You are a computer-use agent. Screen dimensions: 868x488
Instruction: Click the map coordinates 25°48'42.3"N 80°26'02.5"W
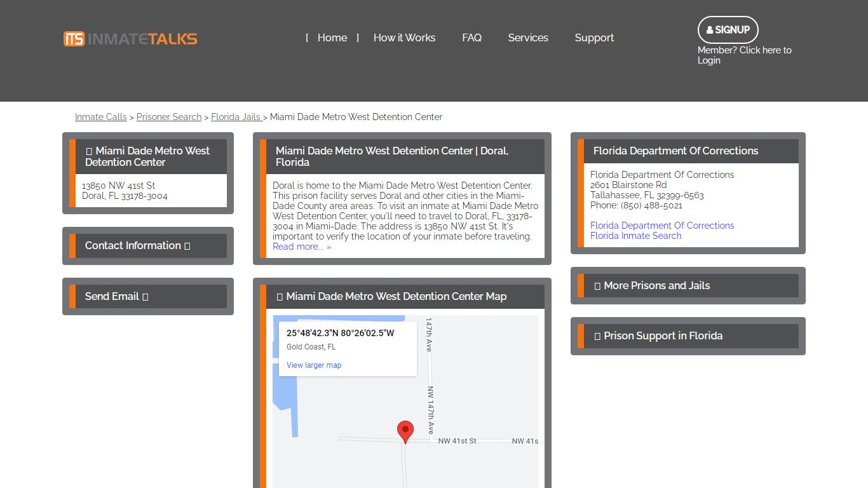click(x=340, y=333)
